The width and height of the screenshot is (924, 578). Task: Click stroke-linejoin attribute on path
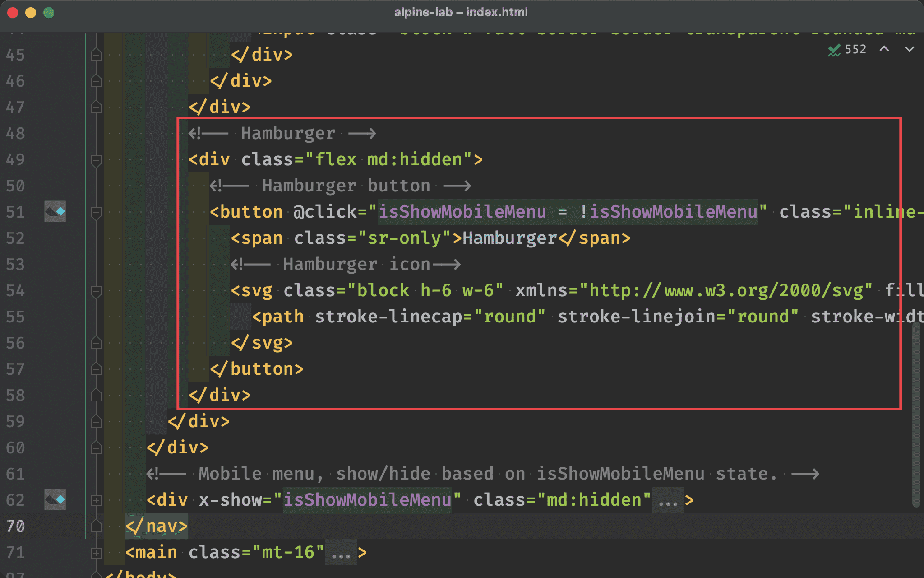coord(637,317)
